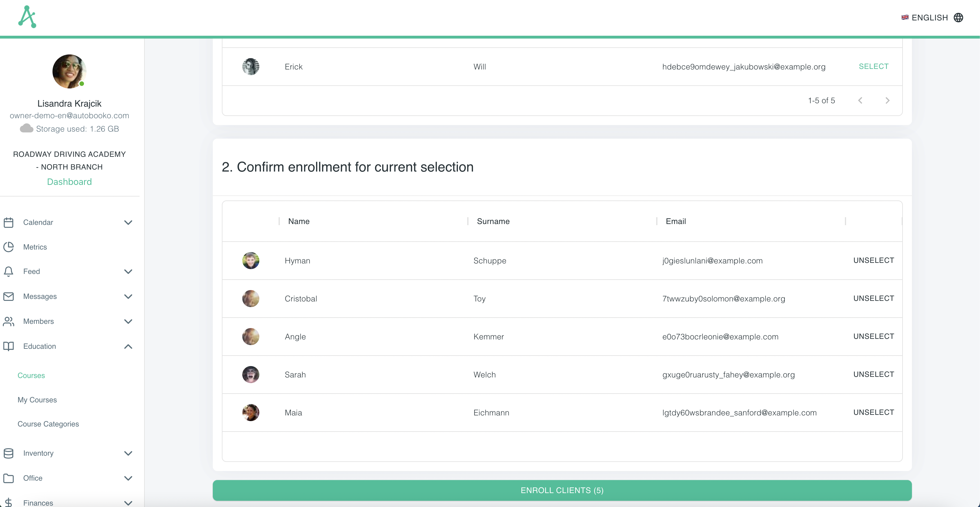The height and width of the screenshot is (507, 980).
Task: Unselect Sarah Welch from selection
Action: pos(874,374)
